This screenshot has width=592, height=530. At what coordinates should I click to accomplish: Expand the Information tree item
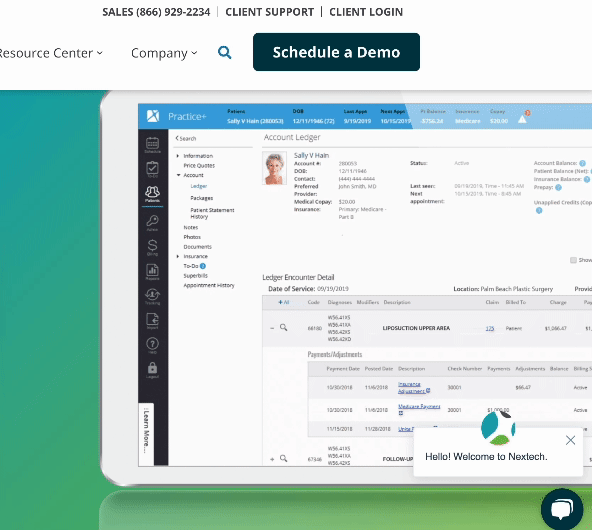click(178, 156)
